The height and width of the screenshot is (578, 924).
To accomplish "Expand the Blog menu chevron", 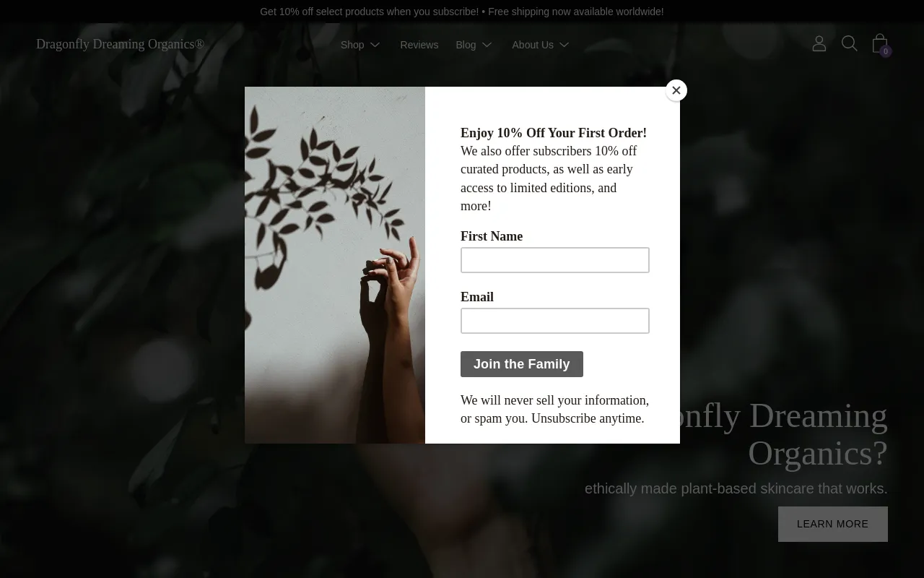I will point(487,45).
